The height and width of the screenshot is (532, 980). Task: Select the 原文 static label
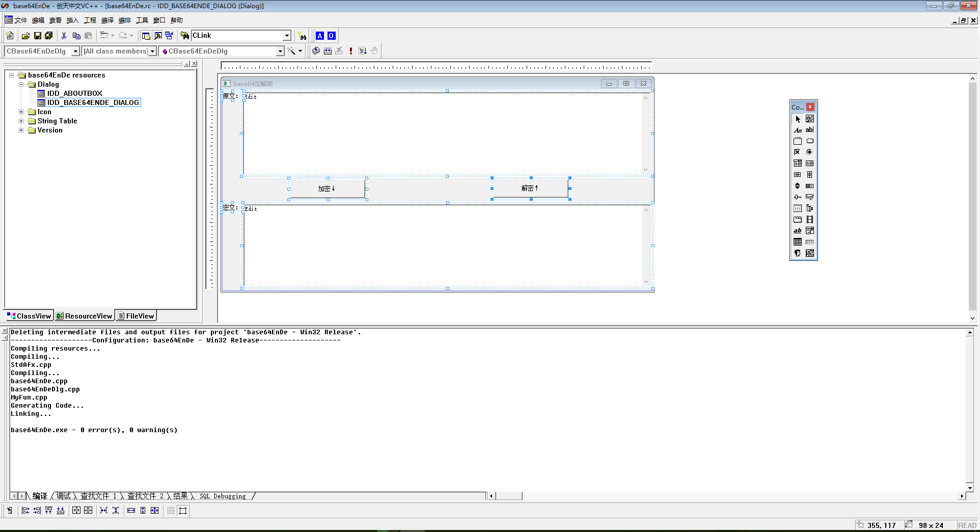pos(230,96)
